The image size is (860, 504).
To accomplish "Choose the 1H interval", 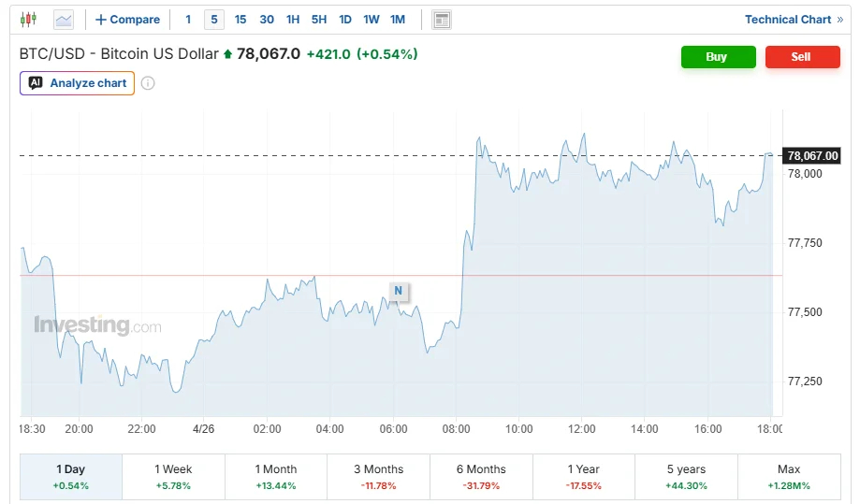I will tap(293, 20).
